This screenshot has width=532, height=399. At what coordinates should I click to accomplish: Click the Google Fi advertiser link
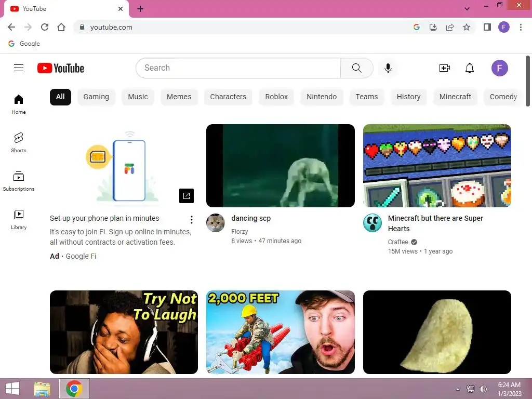click(81, 256)
